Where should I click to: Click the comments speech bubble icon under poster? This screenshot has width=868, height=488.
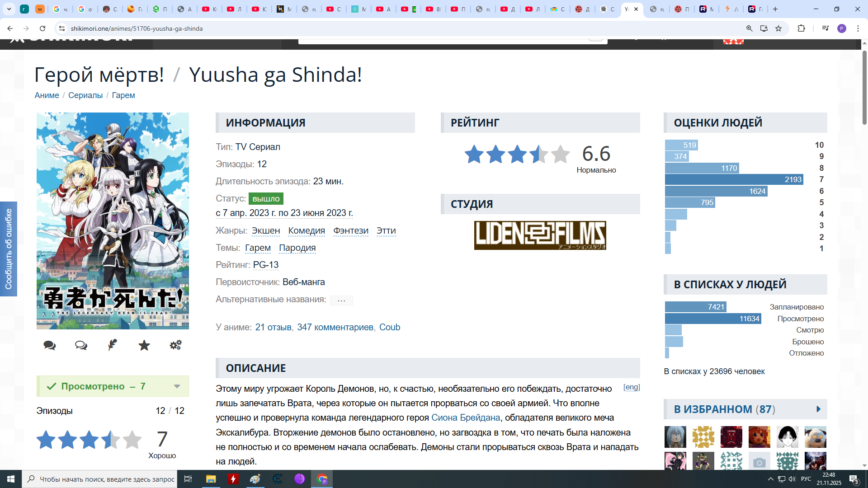(x=50, y=346)
